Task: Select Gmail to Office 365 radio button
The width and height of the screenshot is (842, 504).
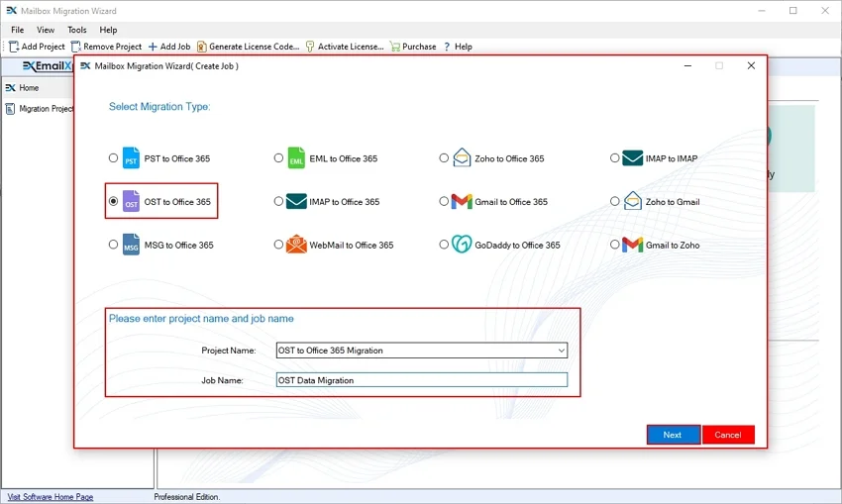Action: [444, 201]
